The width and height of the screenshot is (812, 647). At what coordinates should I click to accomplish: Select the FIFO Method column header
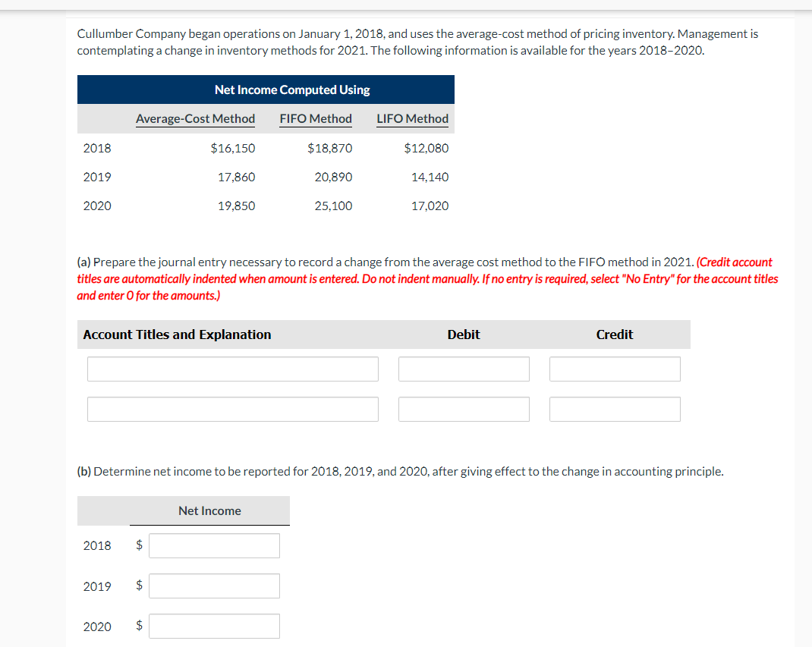(316, 118)
